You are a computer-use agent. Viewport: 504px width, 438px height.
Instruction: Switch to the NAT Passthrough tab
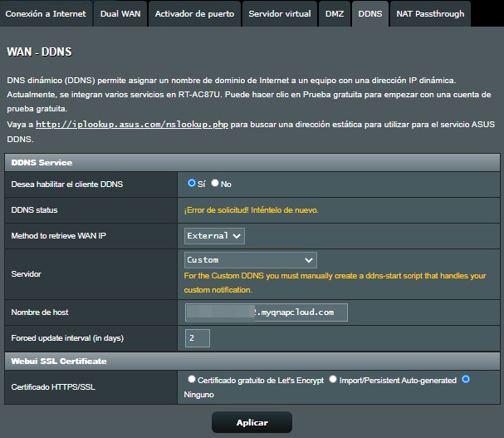430,13
